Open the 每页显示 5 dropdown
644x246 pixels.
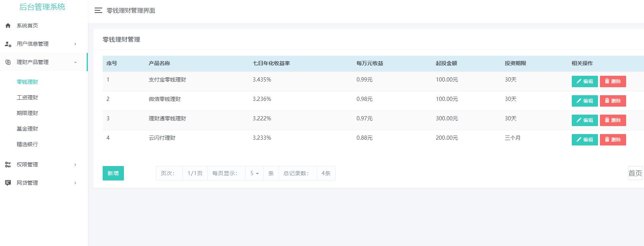point(254,173)
